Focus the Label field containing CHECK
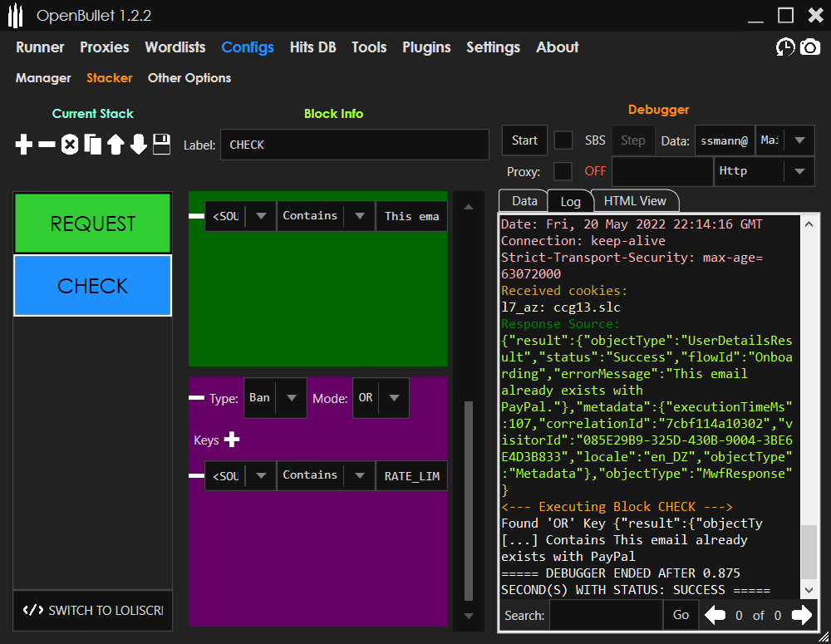This screenshot has width=831, height=644. 355,145
